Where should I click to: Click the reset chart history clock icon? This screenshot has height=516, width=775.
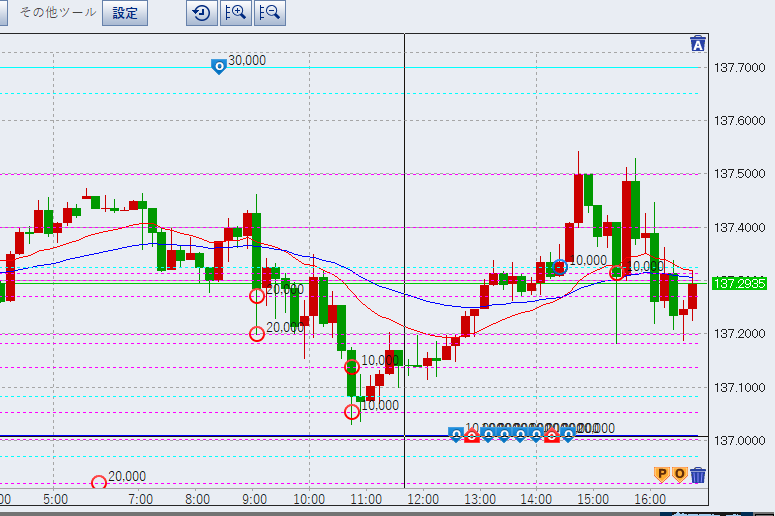pyautogui.click(x=201, y=13)
